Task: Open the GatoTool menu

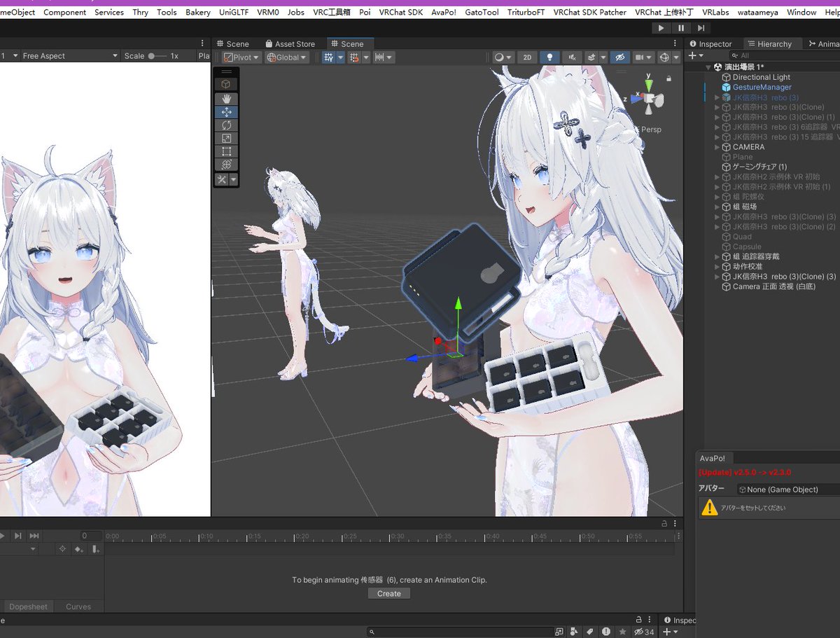Action: (x=482, y=12)
